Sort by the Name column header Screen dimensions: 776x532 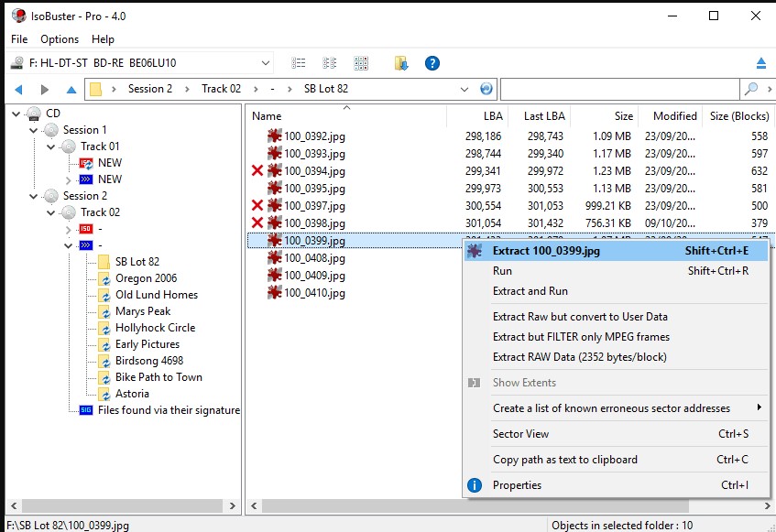(x=267, y=116)
